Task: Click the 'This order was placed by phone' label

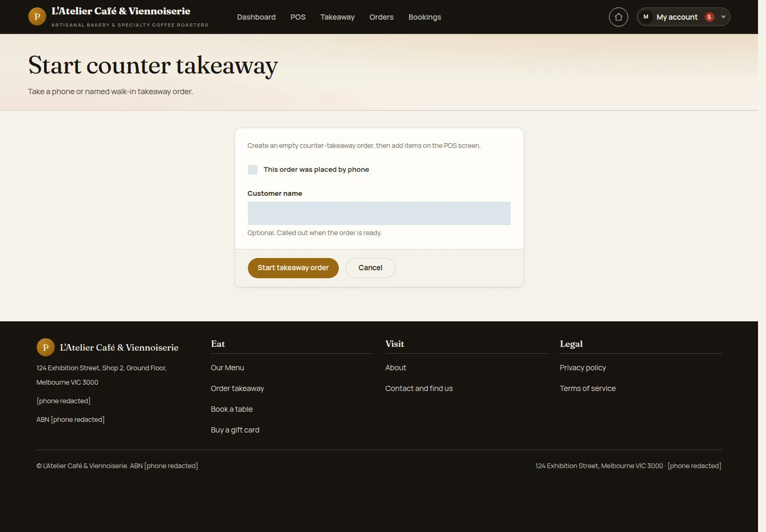Action: (316, 170)
